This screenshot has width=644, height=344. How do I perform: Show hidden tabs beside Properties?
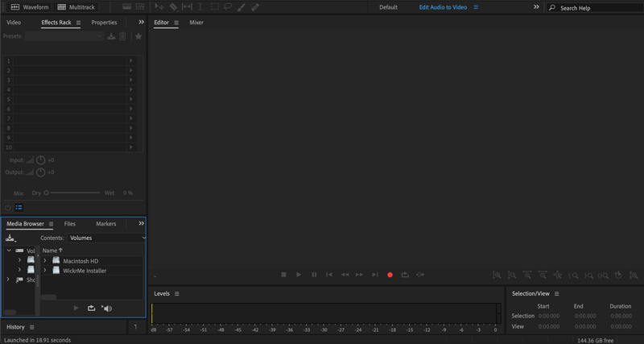coord(142,23)
